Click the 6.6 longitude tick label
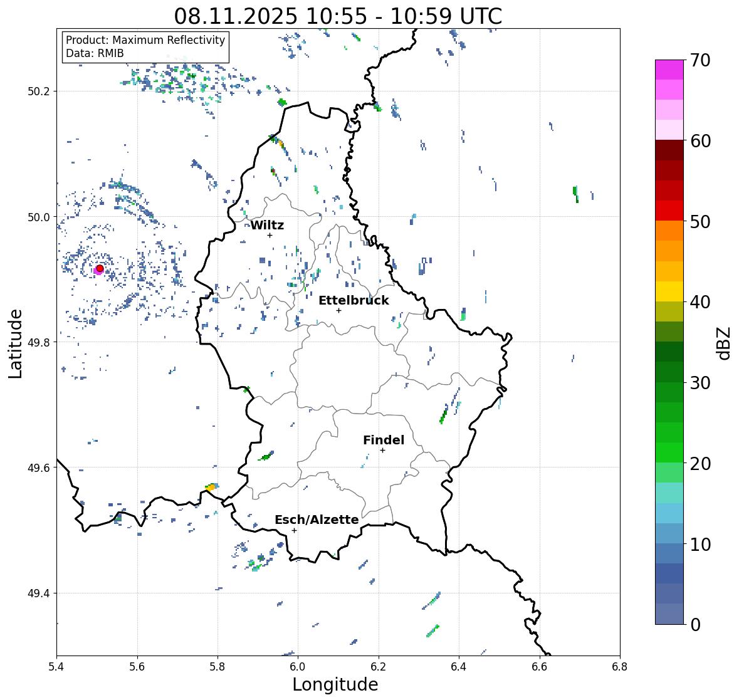 click(539, 667)
